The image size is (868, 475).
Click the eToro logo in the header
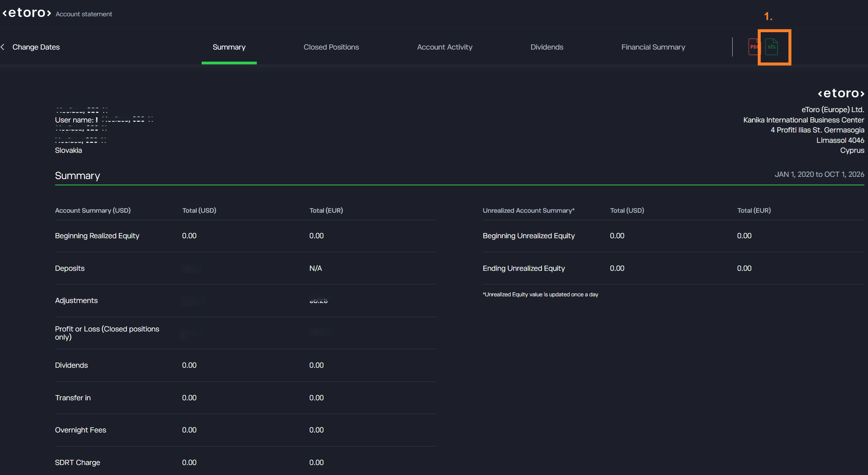[x=27, y=13]
